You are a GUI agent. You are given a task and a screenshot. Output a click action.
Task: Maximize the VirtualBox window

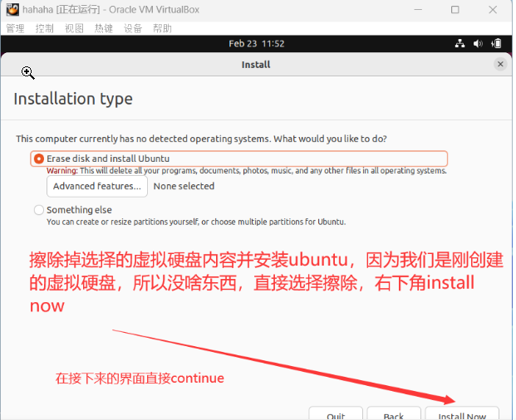pyautogui.click(x=455, y=10)
